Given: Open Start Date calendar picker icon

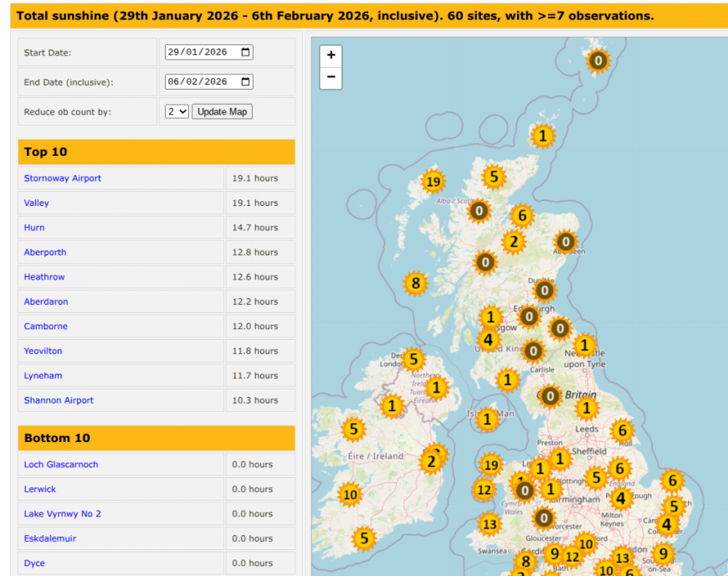Looking at the screenshot, I should pos(245,52).
